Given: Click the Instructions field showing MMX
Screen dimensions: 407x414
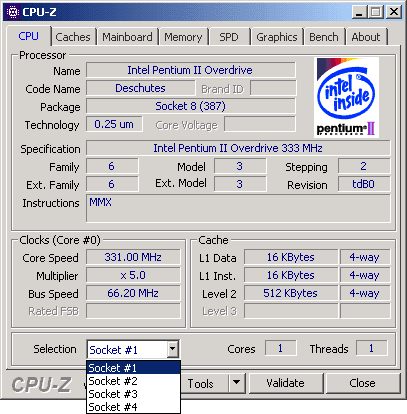Looking at the screenshot, I should [238, 208].
